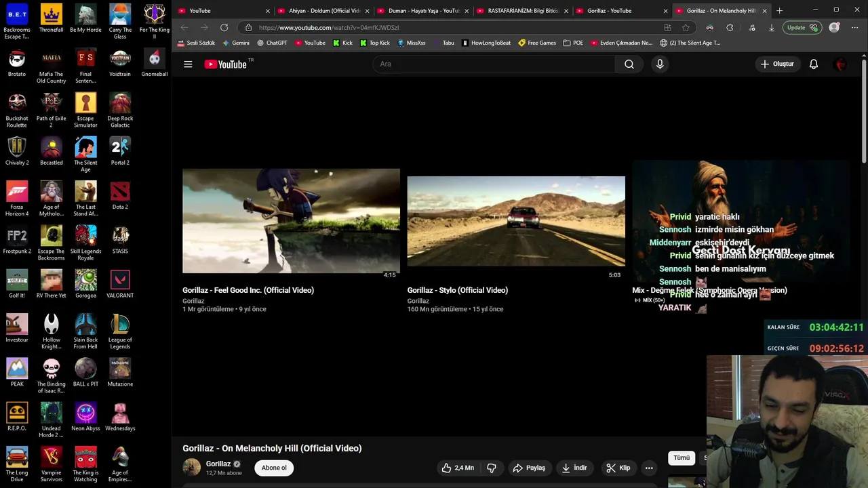Open (2) The Silent Age bookmark
Image resolution: width=868 pixels, height=488 pixels.
click(690, 43)
